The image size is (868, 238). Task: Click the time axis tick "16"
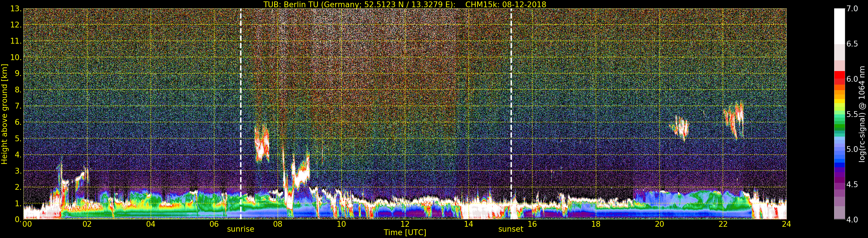coord(532,224)
